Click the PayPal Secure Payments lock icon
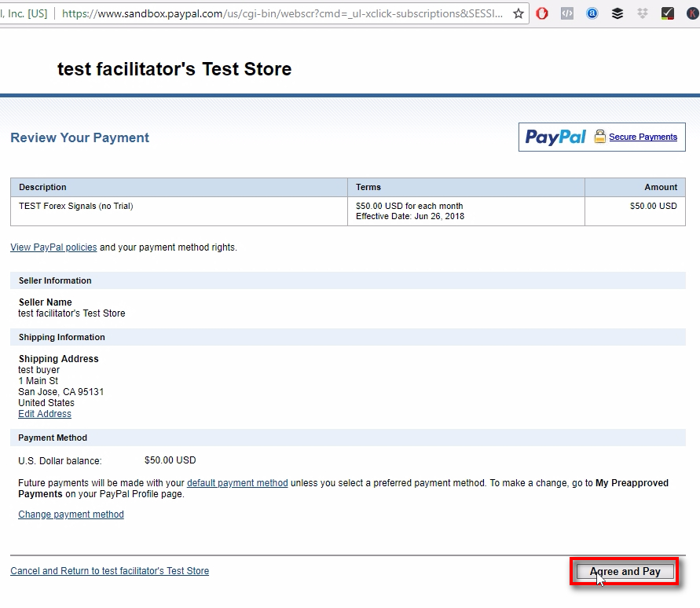 coord(599,137)
